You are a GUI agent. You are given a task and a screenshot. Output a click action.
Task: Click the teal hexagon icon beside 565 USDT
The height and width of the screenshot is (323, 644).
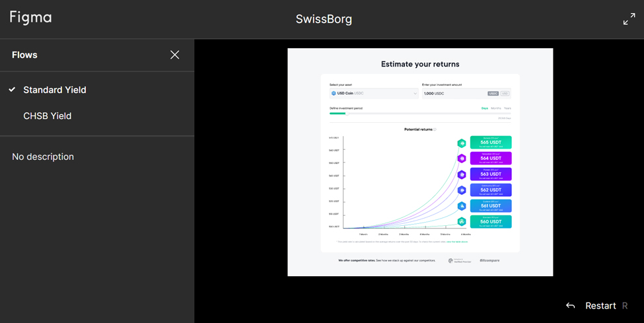tap(462, 143)
